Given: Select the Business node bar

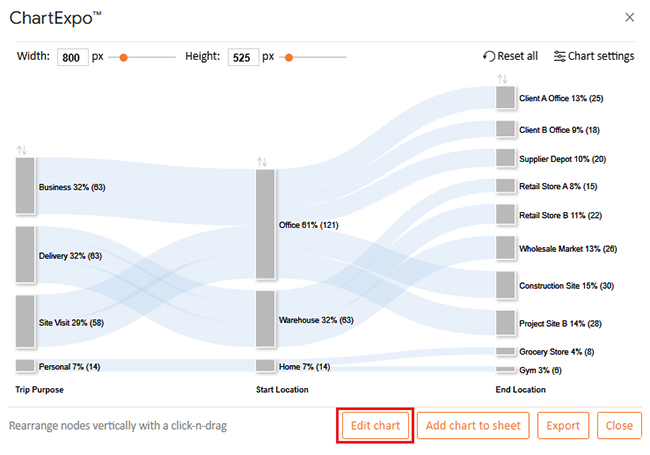Looking at the screenshot, I should (x=25, y=186).
